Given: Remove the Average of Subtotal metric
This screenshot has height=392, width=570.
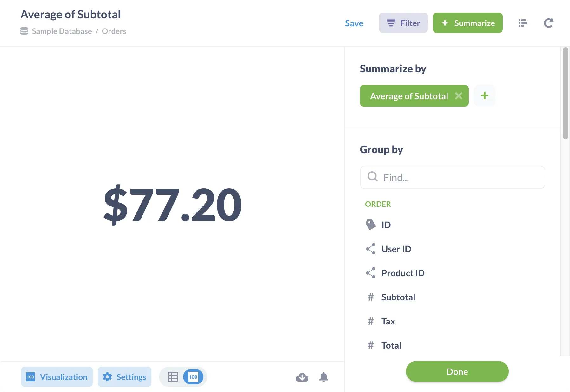Looking at the screenshot, I should [459, 96].
